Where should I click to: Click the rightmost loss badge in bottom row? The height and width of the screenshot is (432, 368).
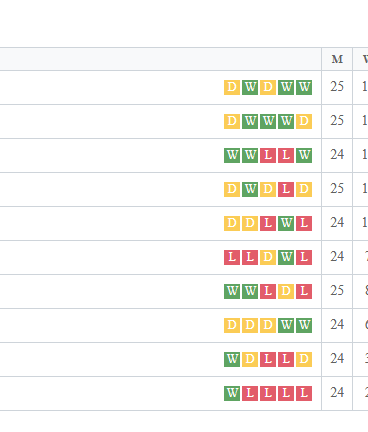click(x=304, y=393)
